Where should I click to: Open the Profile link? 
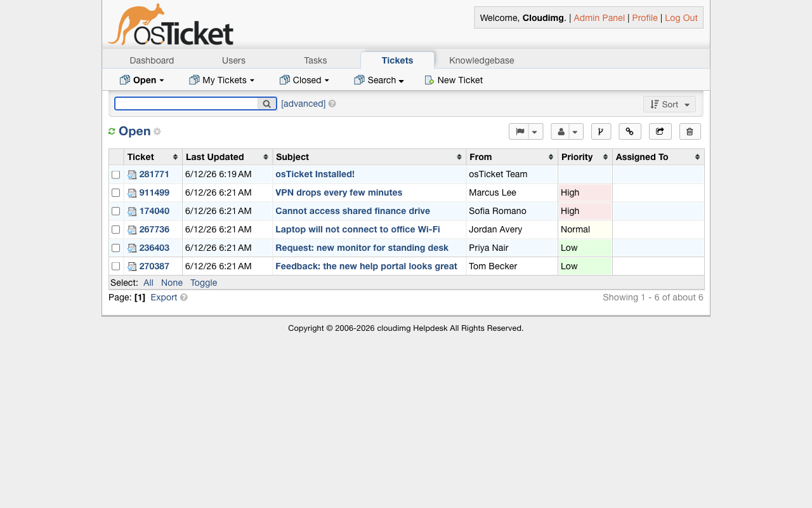coord(645,18)
